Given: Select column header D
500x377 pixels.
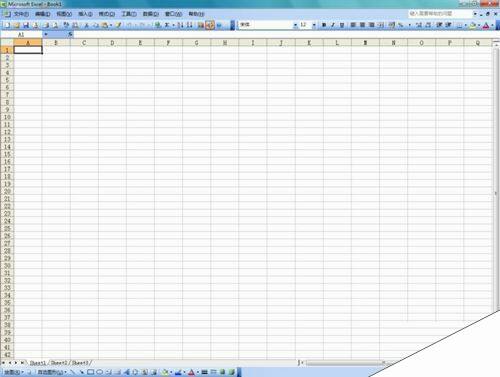Looking at the screenshot, I should coord(112,43).
